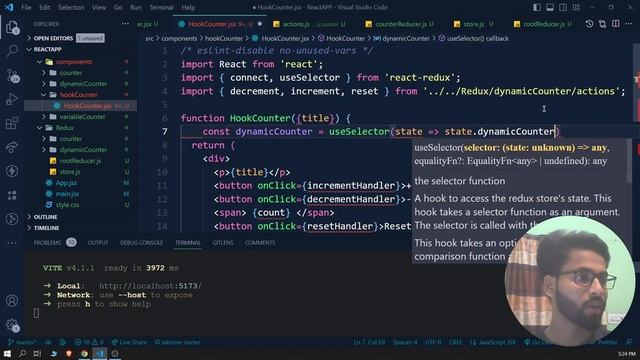
Task: Switch to OUTPUT panel tab
Action: 98,242
